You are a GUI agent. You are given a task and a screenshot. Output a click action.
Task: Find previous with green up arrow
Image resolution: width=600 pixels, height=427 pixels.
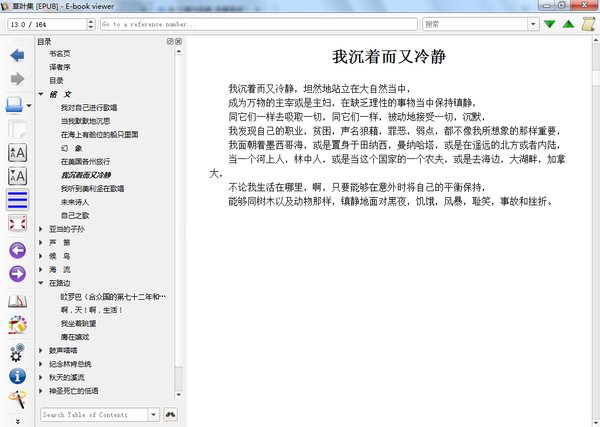[569, 24]
